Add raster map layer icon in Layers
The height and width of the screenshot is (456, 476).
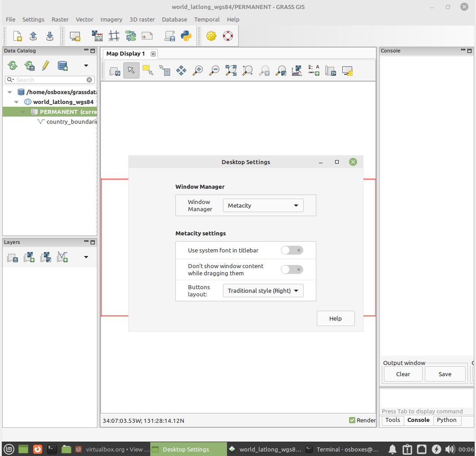(29, 257)
